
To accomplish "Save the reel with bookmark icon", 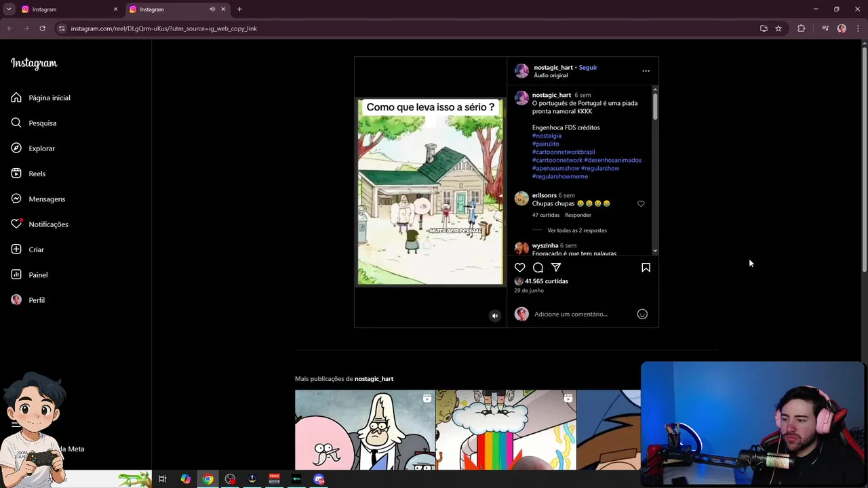I will pyautogui.click(x=646, y=268).
